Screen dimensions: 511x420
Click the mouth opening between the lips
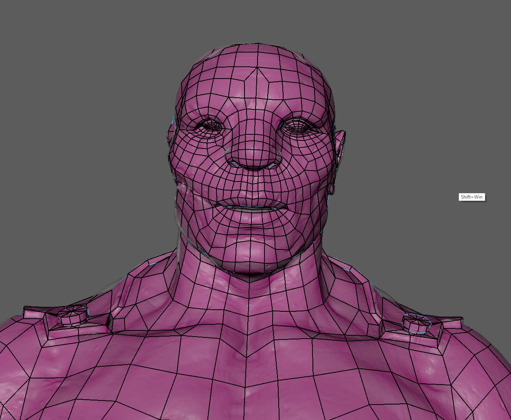252,208
